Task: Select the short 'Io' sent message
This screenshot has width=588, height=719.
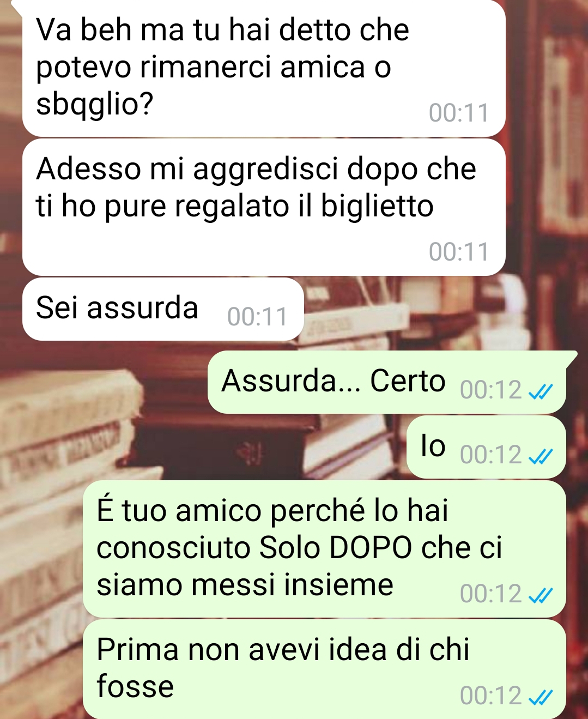Action: click(486, 447)
